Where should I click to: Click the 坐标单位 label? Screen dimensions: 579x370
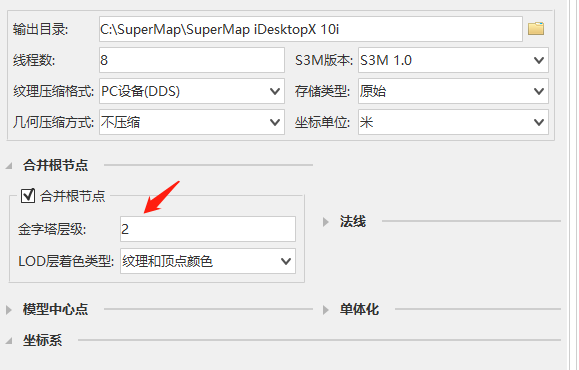coord(322,122)
